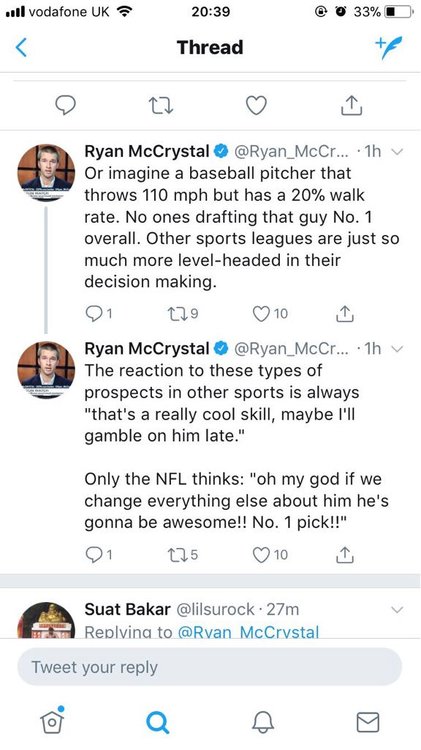The image size is (421, 750).
Task: Open options chevron on second Ryan McCrystal tweet
Action: pos(398,349)
